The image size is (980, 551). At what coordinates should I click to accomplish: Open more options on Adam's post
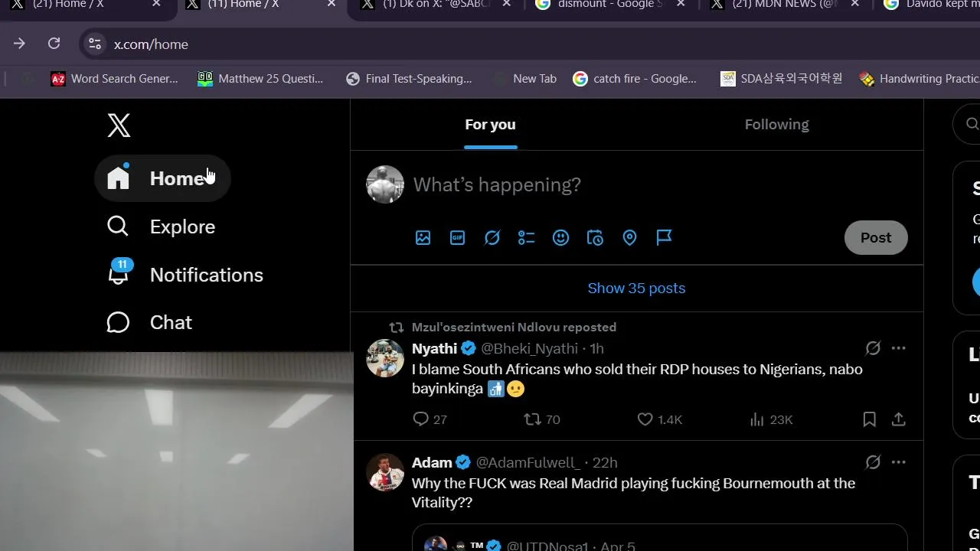pos(899,463)
